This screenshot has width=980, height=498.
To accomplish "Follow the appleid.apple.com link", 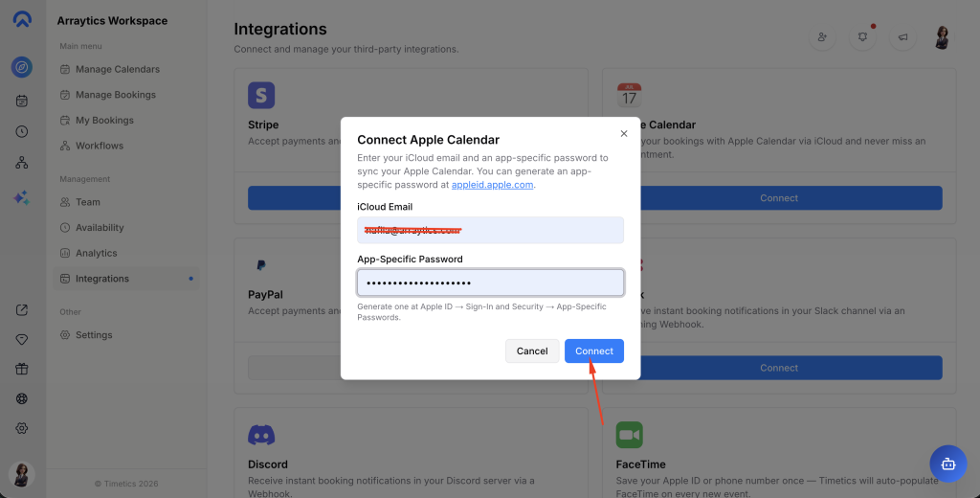I will (x=492, y=185).
